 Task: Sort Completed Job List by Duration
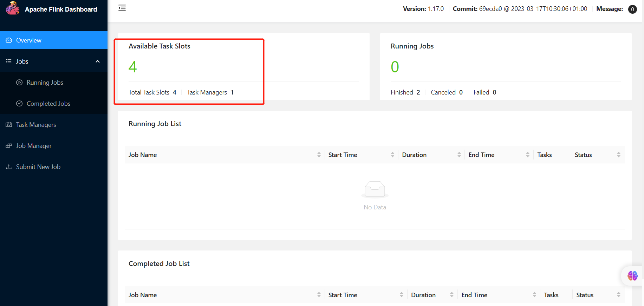tap(451, 295)
